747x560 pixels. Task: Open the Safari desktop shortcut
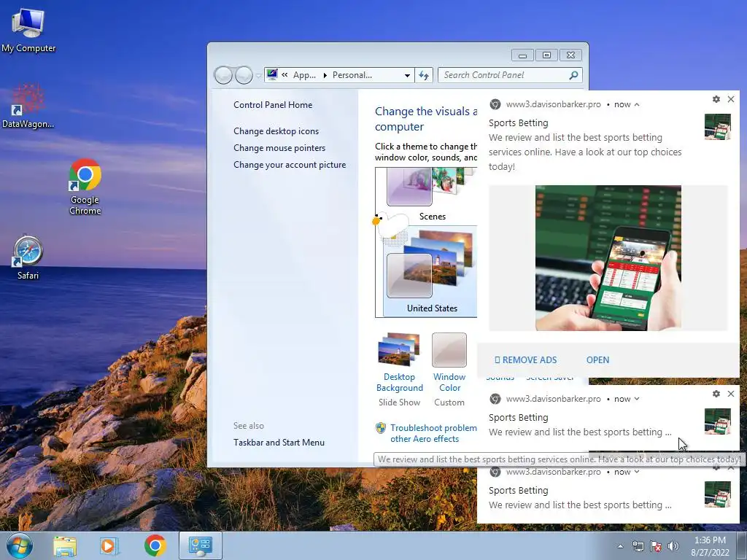point(28,257)
